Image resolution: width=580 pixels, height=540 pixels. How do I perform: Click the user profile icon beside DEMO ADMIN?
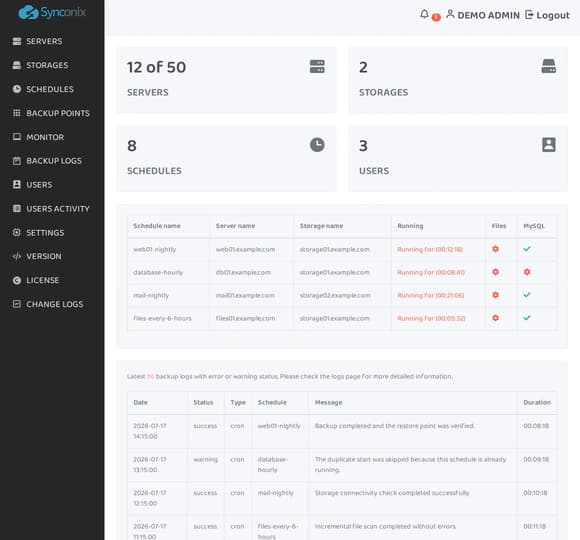pos(450,14)
